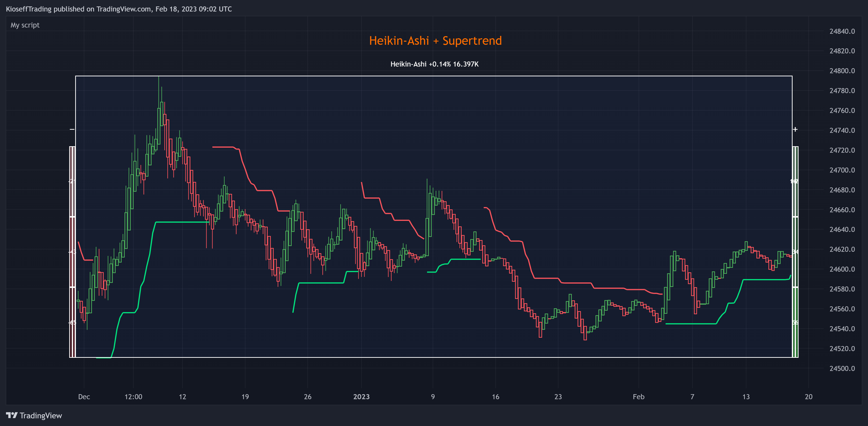Click the 'Heikin-Ashi +0.14% 16.397K' label

[434, 64]
